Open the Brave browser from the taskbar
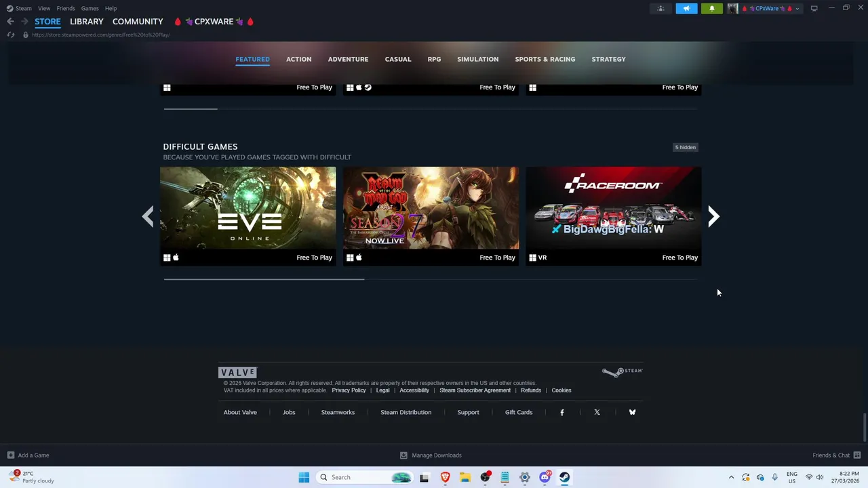Viewport: 868px width, 488px height. pyautogui.click(x=445, y=477)
